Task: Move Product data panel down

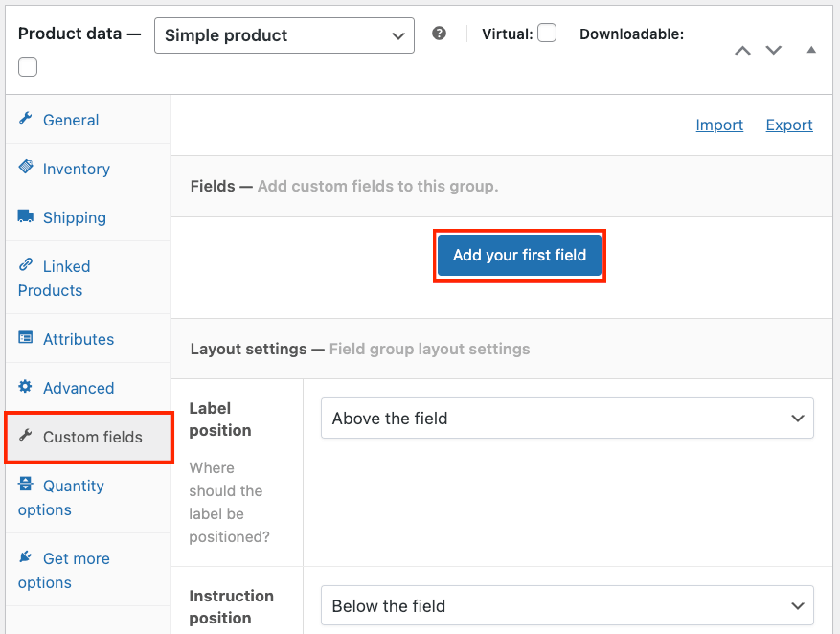Action: [774, 51]
